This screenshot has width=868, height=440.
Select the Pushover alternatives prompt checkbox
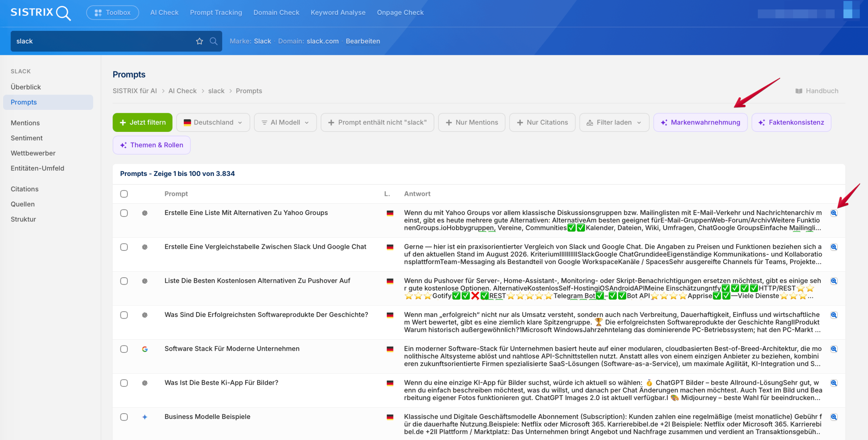[124, 281]
